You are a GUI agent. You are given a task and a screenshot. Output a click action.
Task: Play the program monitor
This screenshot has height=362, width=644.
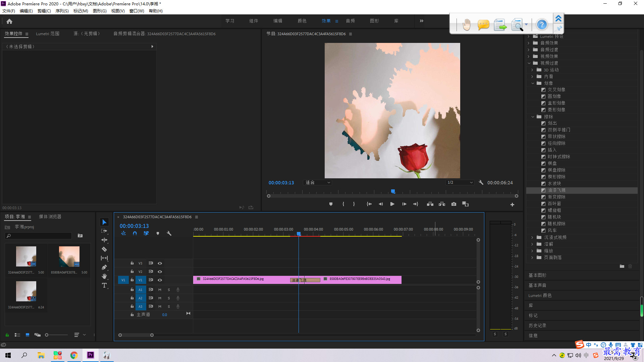pos(392,204)
